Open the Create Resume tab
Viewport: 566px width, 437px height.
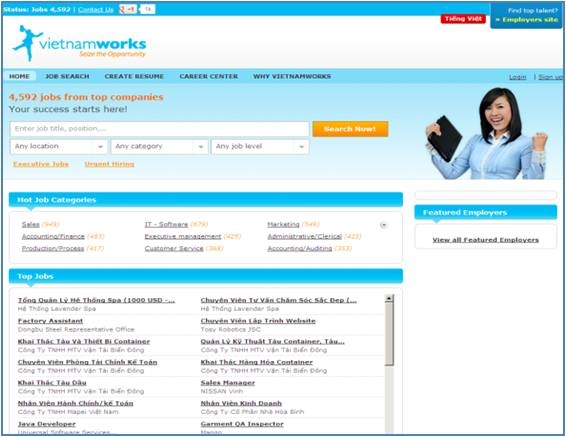click(134, 77)
